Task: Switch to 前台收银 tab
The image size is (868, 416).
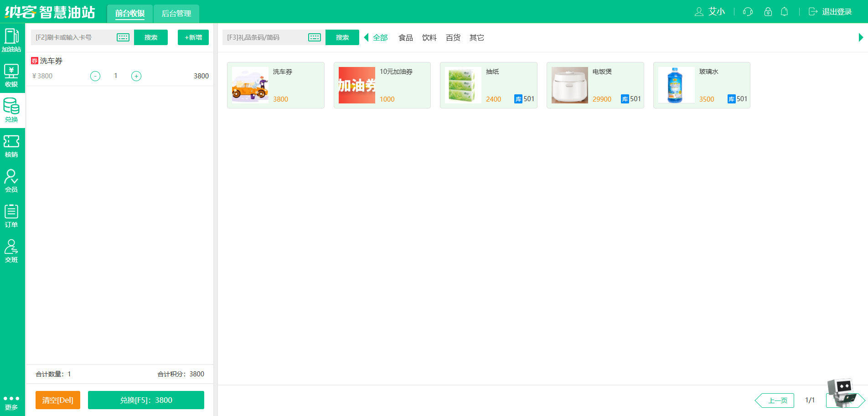Action: 130,14
